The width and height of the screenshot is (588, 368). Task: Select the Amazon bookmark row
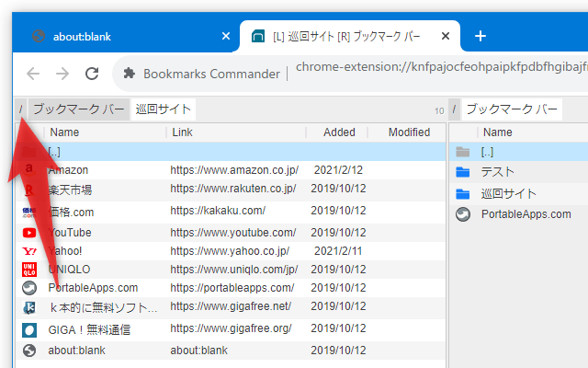[x=231, y=170]
